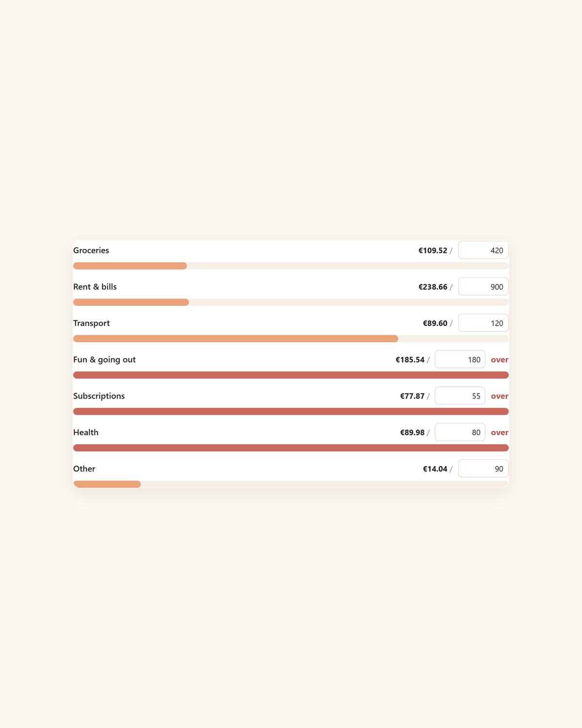Click the over label beside Health
The width and height of the screenshot is (582, 728).
[500, 433]
